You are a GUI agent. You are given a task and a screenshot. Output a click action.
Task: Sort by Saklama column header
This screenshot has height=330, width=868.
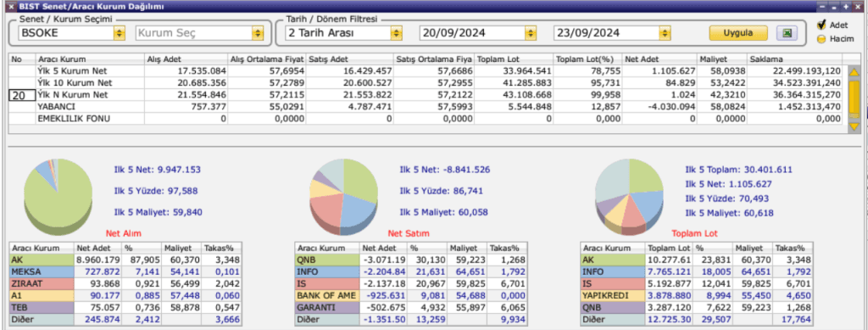[794, 59]
